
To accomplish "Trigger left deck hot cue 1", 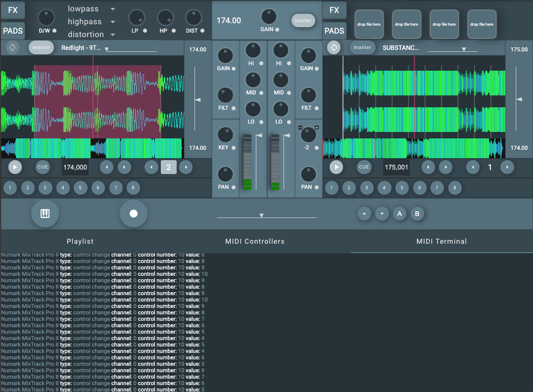I will 10,188.
